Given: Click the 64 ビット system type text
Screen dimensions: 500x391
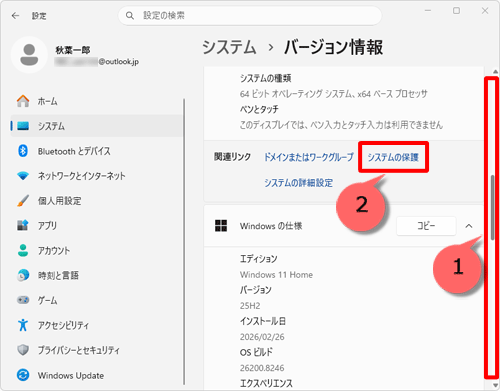Looking at the screenshot, I should (x=333, y=94).
